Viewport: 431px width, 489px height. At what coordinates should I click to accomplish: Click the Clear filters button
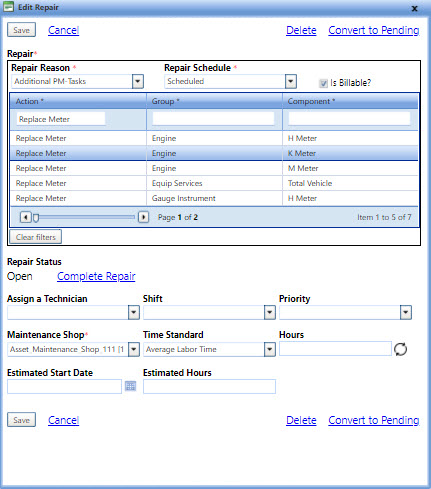coord(36,237)
